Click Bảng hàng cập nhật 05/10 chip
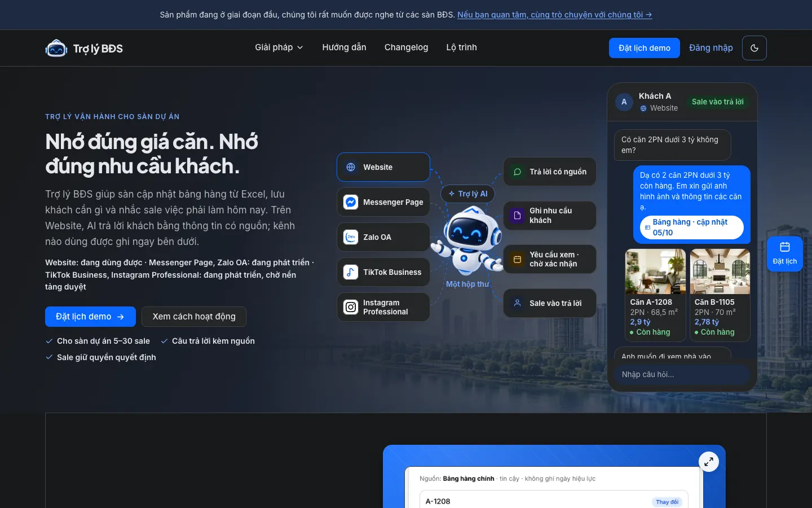This screenshot has height=508, width=812. click(691, 227)
